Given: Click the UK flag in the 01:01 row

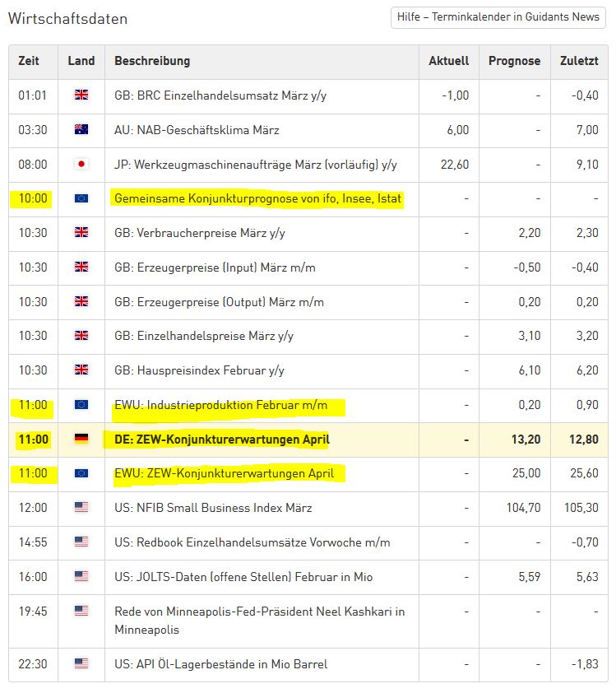Looking at the screenshot, I should pos(81,95).
